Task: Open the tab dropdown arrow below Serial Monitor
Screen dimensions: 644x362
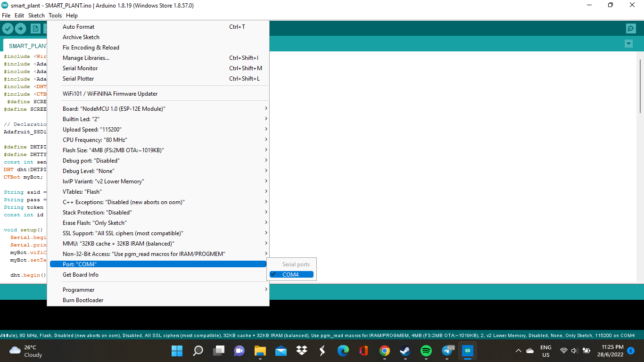Action: point(628,43)
